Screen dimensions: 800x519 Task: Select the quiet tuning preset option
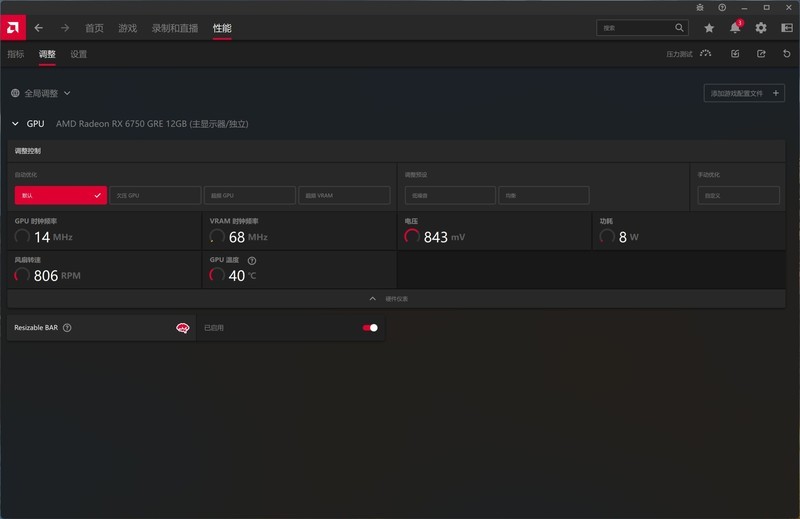pyautogui.click(x=450, y=195)
